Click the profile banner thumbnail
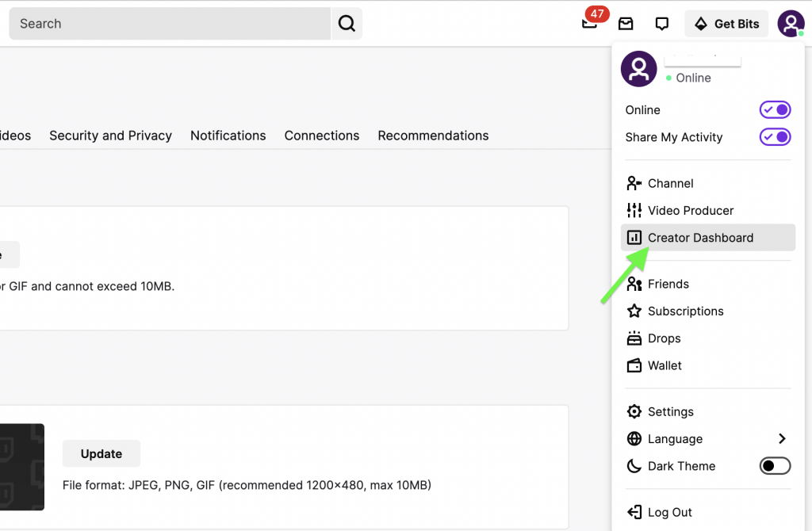The height and width of the screenshot is (531, 812). [21, 467]
